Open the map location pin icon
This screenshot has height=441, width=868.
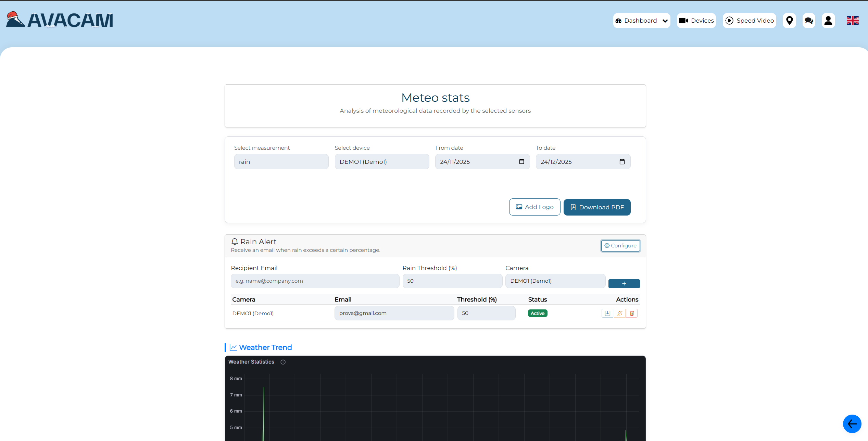tap(789, 21)
